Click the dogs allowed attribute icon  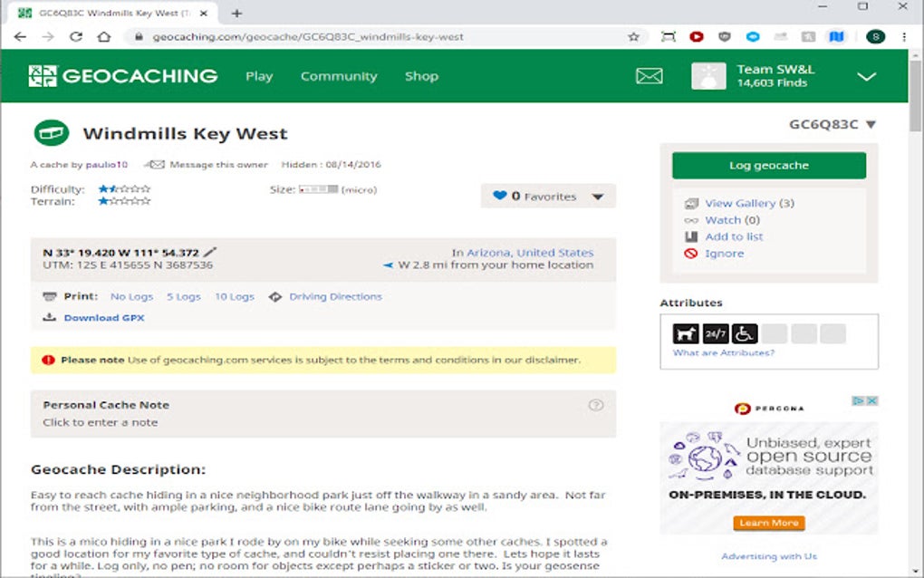686,334
